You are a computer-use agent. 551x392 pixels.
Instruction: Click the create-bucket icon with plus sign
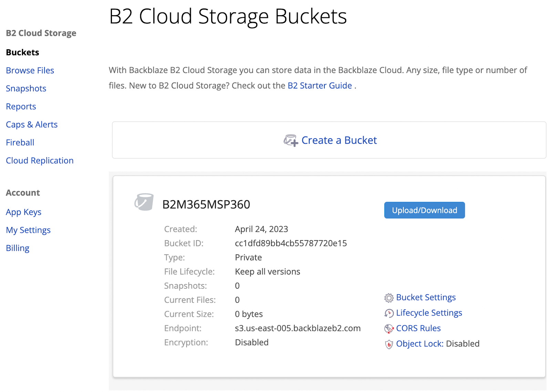click(x=291, y=141)
